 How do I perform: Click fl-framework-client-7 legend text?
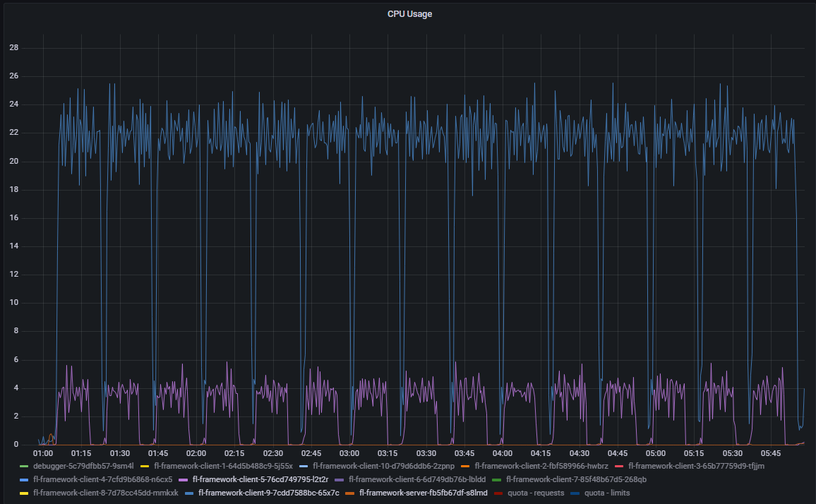(572, 479)
